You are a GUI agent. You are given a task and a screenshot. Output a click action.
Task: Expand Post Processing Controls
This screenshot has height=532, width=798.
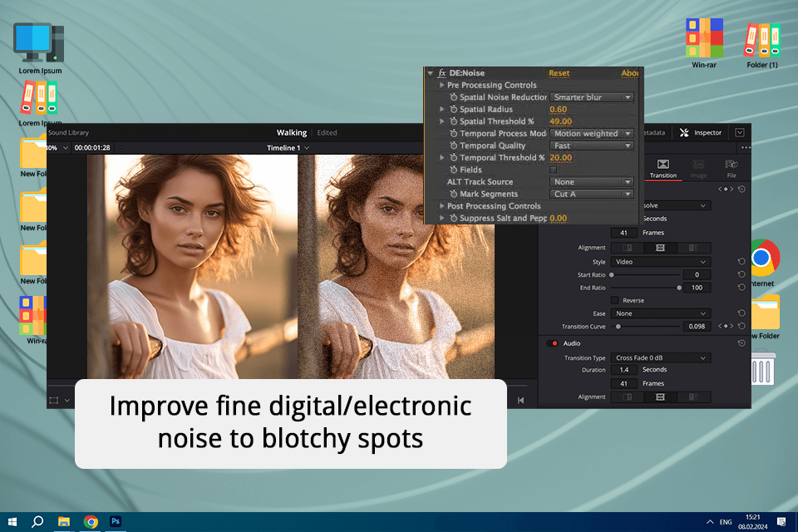click(441, 205)
